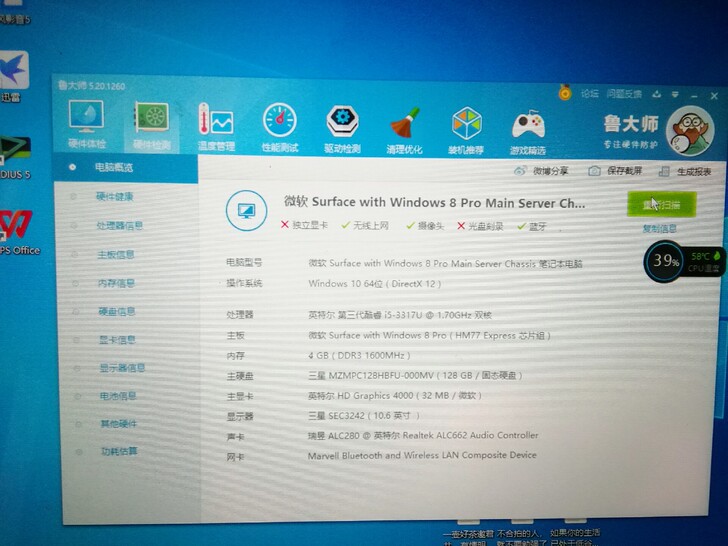Open the title bar dropdown menu arrow
The width and height of the screenshot is (728, 546).
[675, 95]
